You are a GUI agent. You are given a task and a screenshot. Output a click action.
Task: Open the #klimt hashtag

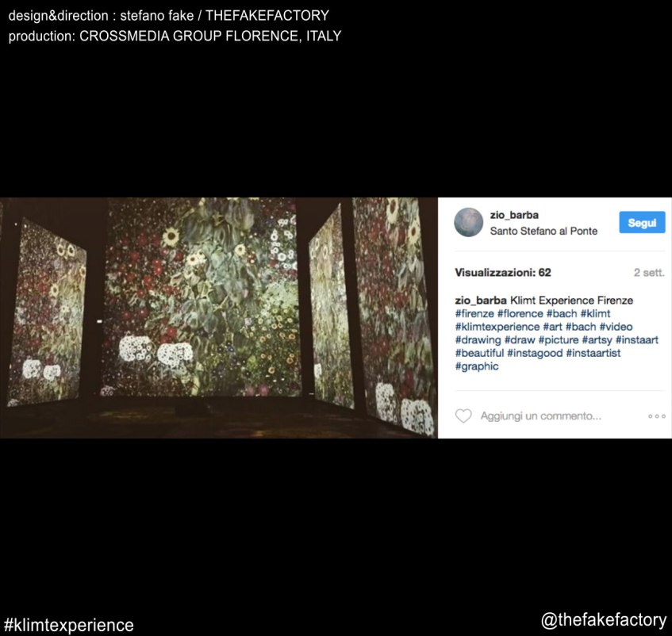tap(595, 313)
